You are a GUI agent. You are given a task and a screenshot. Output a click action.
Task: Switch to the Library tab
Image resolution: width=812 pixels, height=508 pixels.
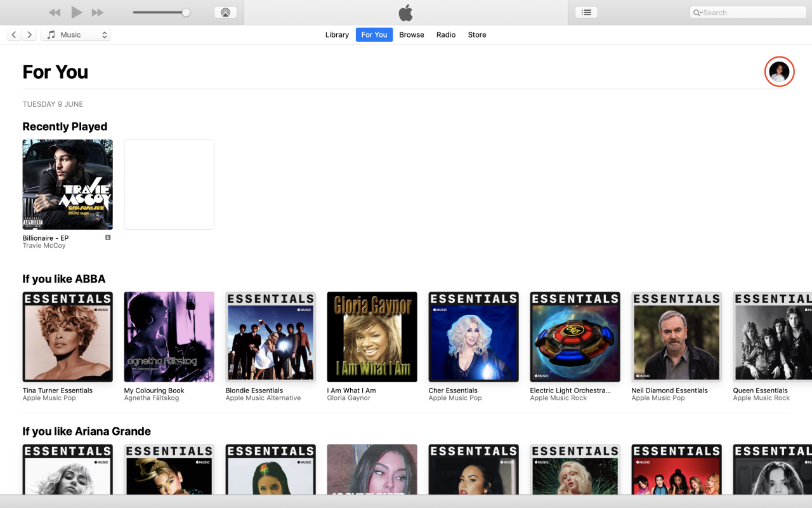click(337, 35)
